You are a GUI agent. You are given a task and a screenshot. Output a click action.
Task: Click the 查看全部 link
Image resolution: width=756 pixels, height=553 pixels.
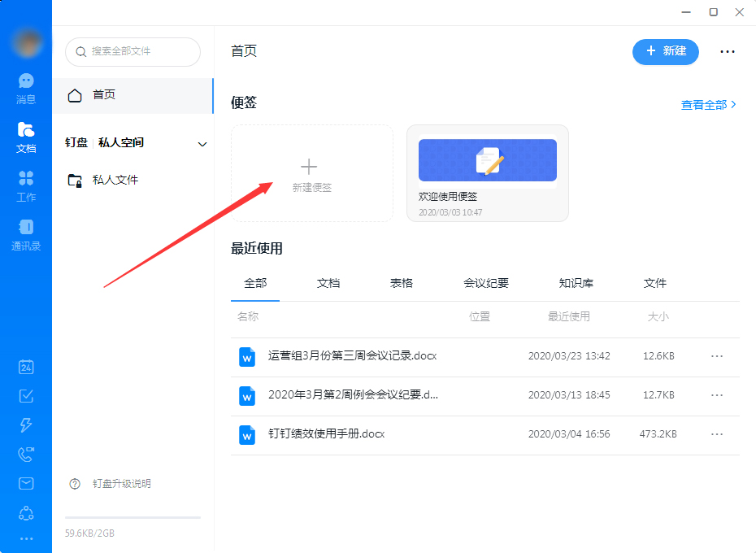pyautogui.click(x=704, y=104)
